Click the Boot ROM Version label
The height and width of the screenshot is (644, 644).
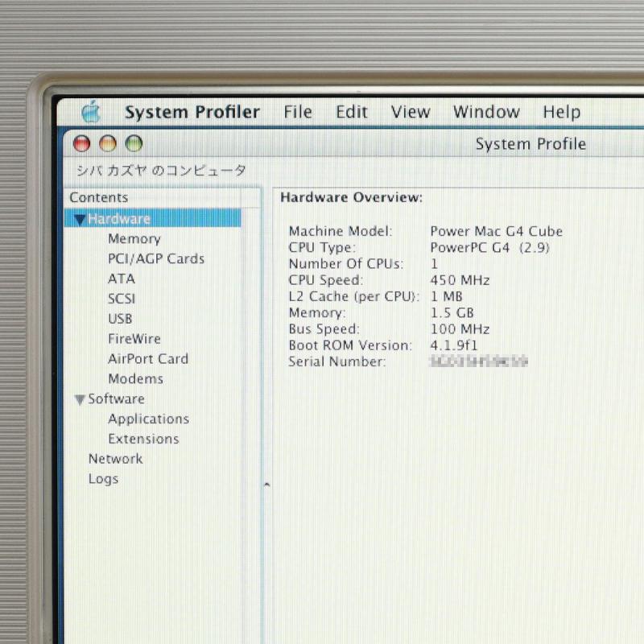[350, 345]
